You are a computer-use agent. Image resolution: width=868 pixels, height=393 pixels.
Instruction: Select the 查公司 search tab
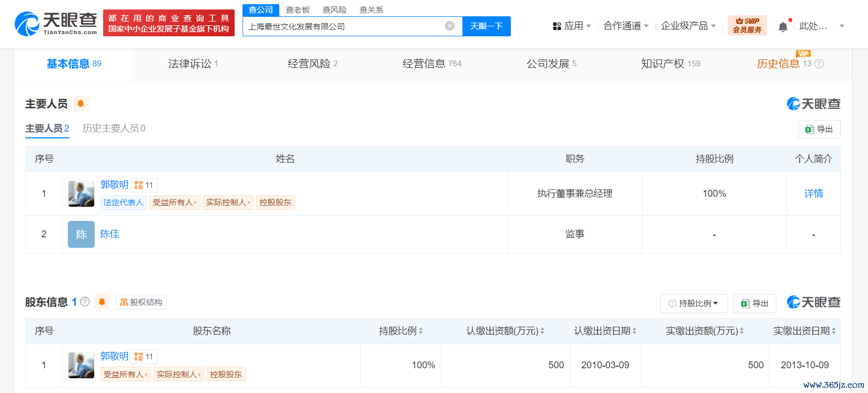point(261,10)
